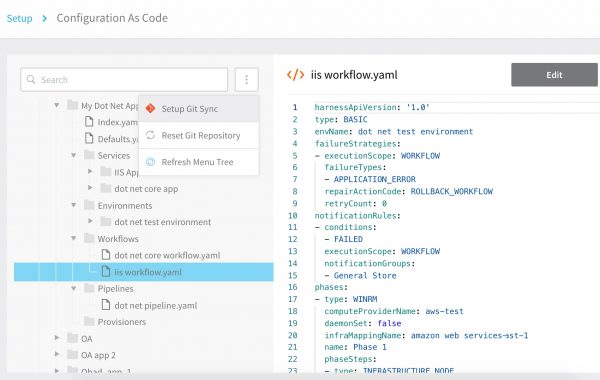Click the OA folder icon
Image resolution: width=600 pixels, height=380 pixels.
[x=72, y=338]
